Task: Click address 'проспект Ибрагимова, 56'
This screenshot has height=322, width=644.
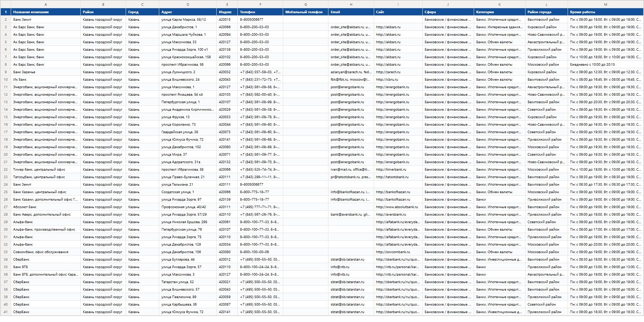Action: [x=188, y=65]
